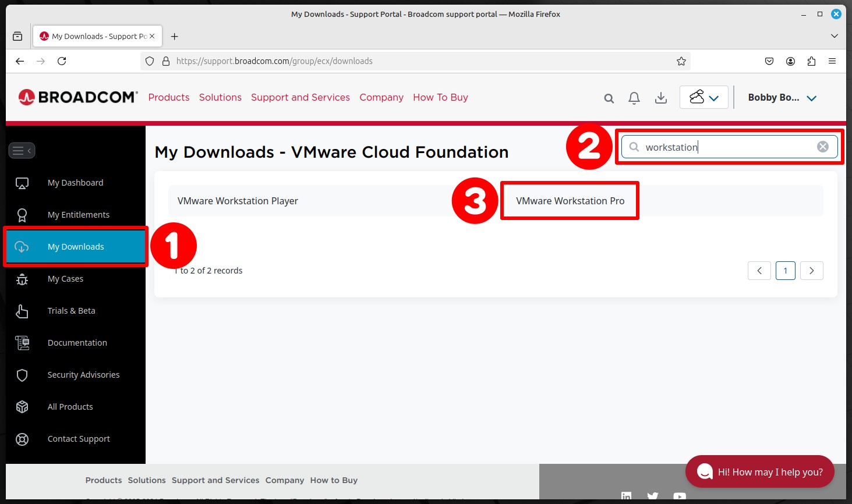Select the My Downloads - Support Portal tab

[98, 36]
